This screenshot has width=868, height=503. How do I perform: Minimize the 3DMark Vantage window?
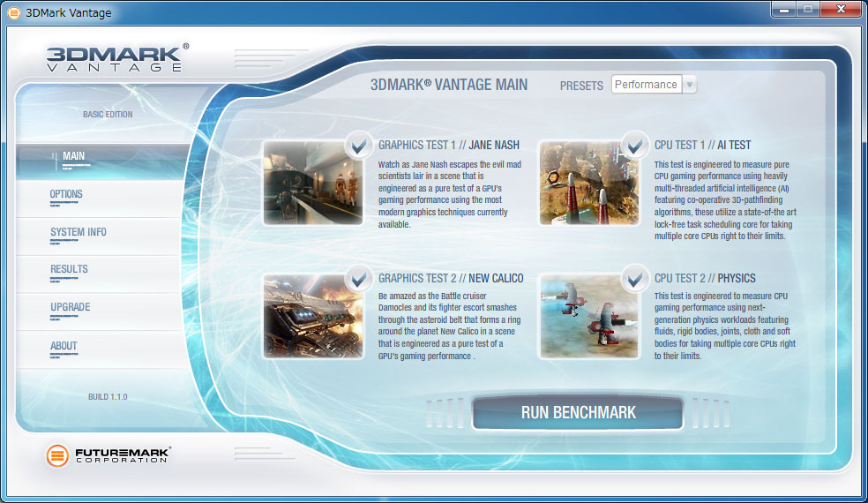784,10
